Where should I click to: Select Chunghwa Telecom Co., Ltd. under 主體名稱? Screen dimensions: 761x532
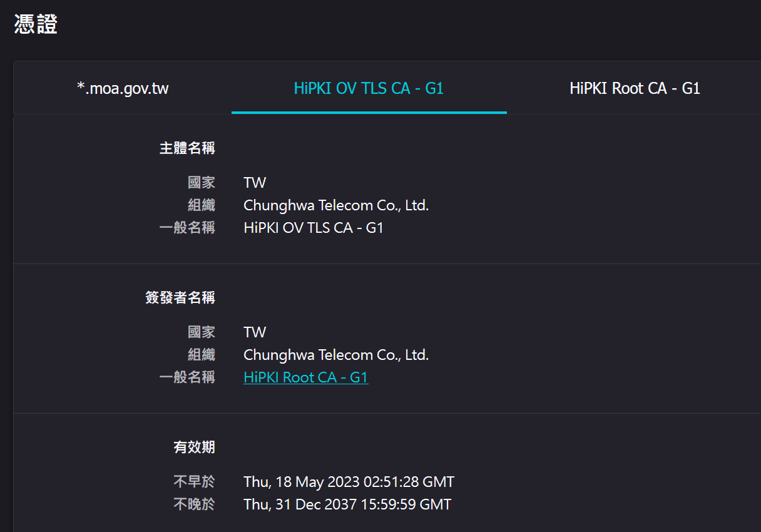click(336, 205)
